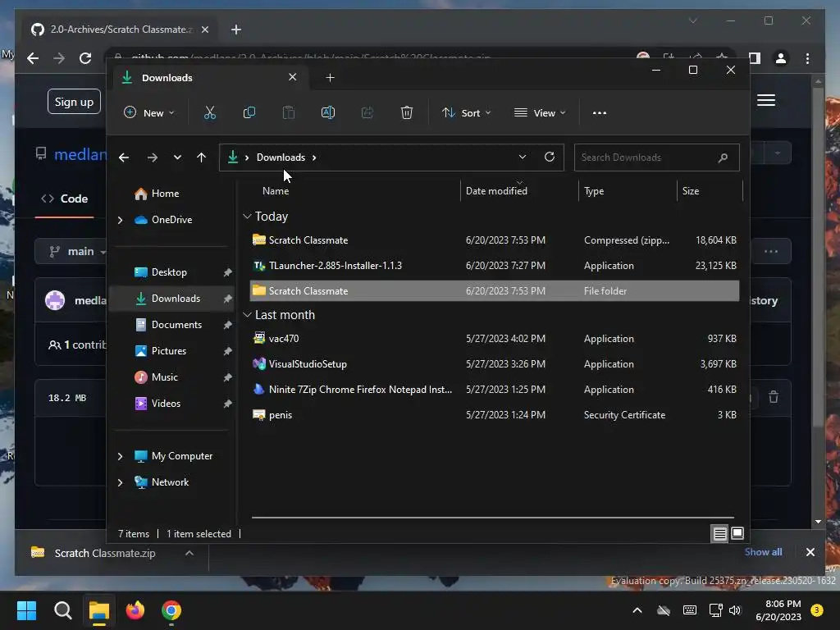840x630 pixels.
Task: Select TLauncher-2.885-Installer-1.1.3 file
Action: pyautogui.click(x=495, y=266)
